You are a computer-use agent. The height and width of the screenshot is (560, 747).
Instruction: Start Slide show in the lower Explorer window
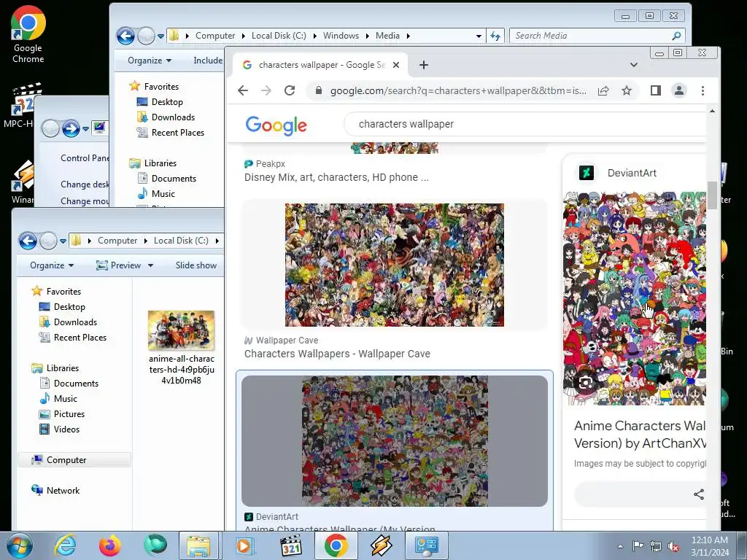[x=196, y=265]
